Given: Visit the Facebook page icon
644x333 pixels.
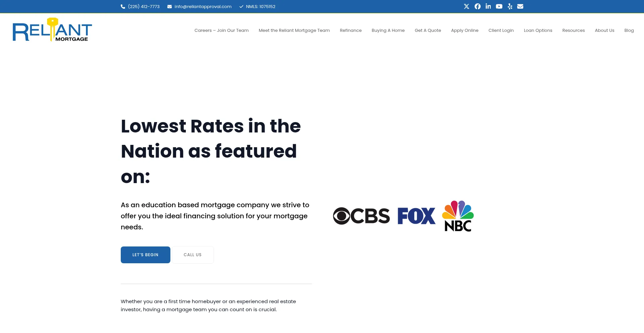Looking at the screenshot, I should click(477, 6).
